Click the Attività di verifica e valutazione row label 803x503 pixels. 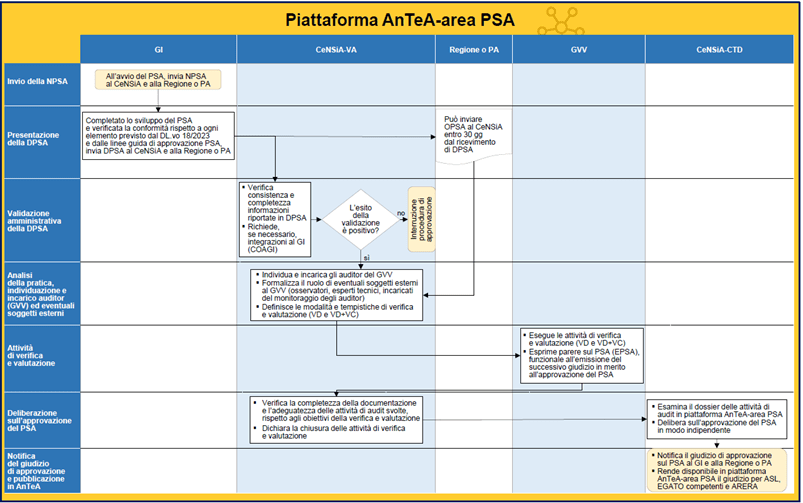pyautogui.click(x=42, y=359)
